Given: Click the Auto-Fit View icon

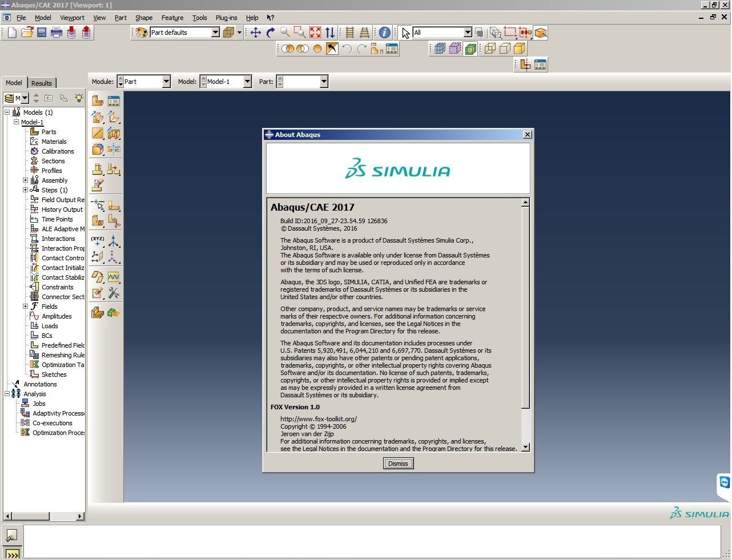Looking at the screenshot, I should point(315,33).
